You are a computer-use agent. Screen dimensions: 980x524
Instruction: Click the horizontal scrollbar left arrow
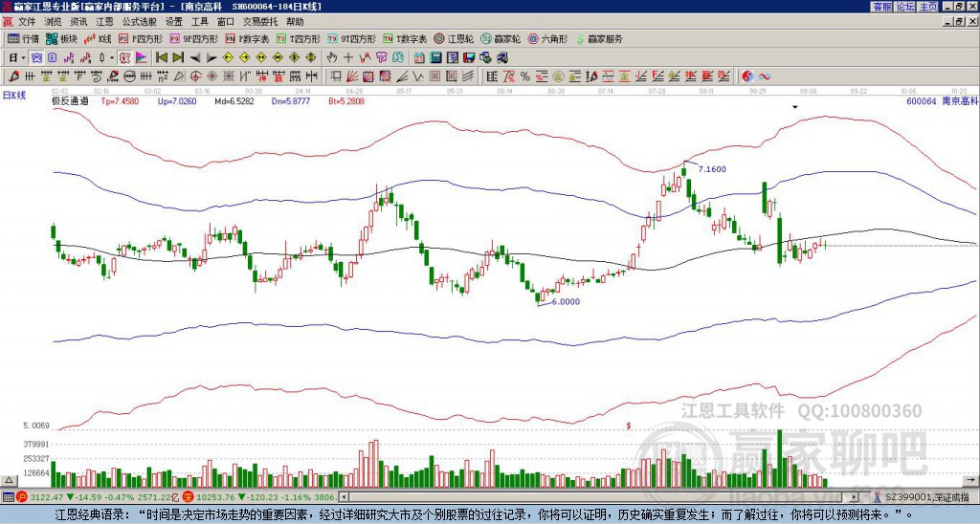[344, 497]
